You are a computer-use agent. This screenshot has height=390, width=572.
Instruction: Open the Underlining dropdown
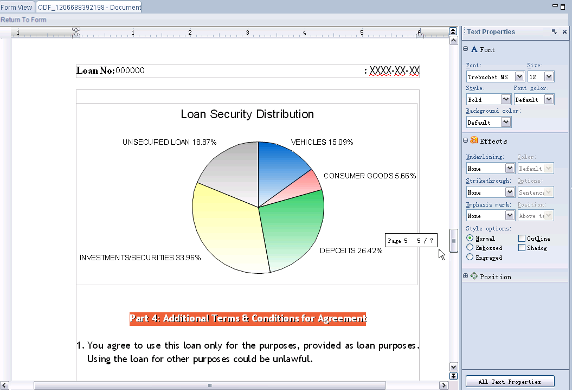[x=509, y=168]
